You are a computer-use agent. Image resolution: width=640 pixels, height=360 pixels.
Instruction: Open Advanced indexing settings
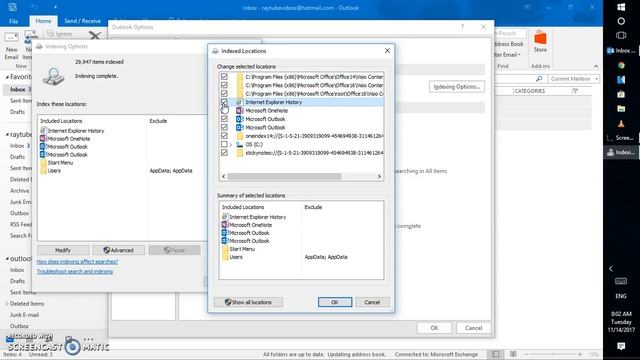click(x=118, y=250)
